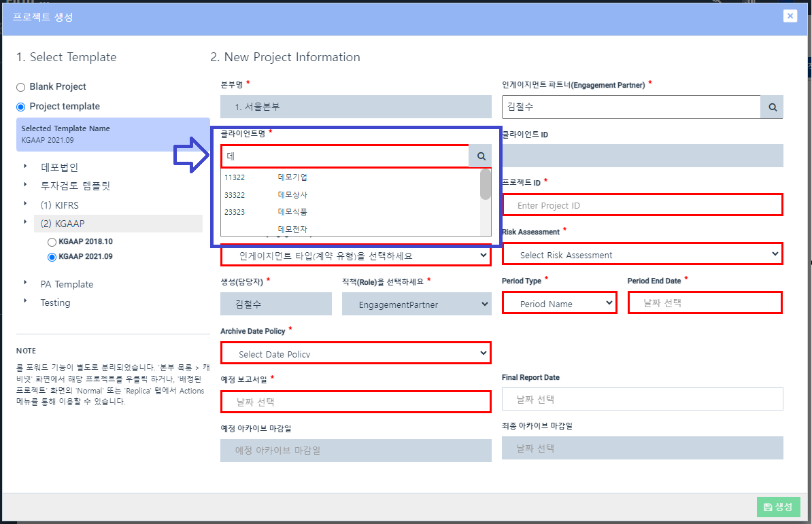Click the Enter Project ID input field
The width and height of the screenshot is (812, 524).
(642, 205)
